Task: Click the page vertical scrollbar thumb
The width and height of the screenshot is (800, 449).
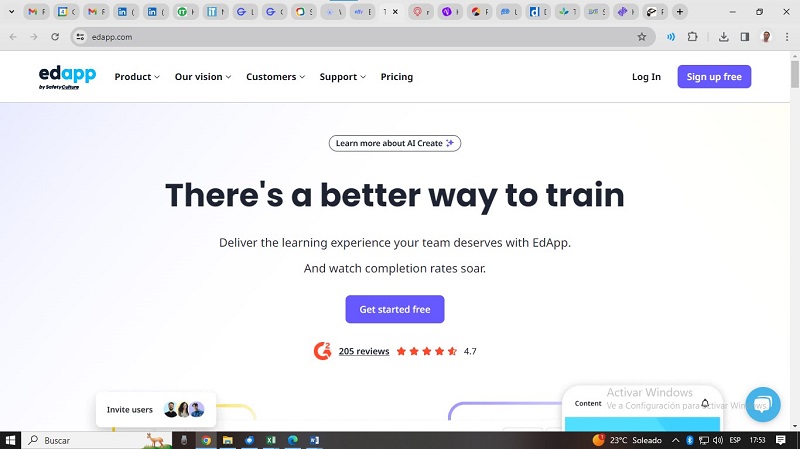Action: coord(794,74)
